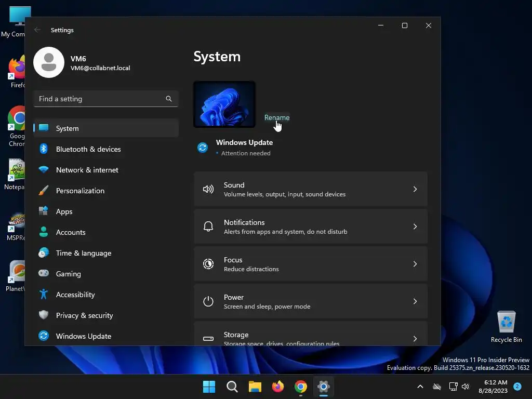The image size is (532, 399).
Task: Show hidden tray icons chevron
Action: (x=420, y=387)
